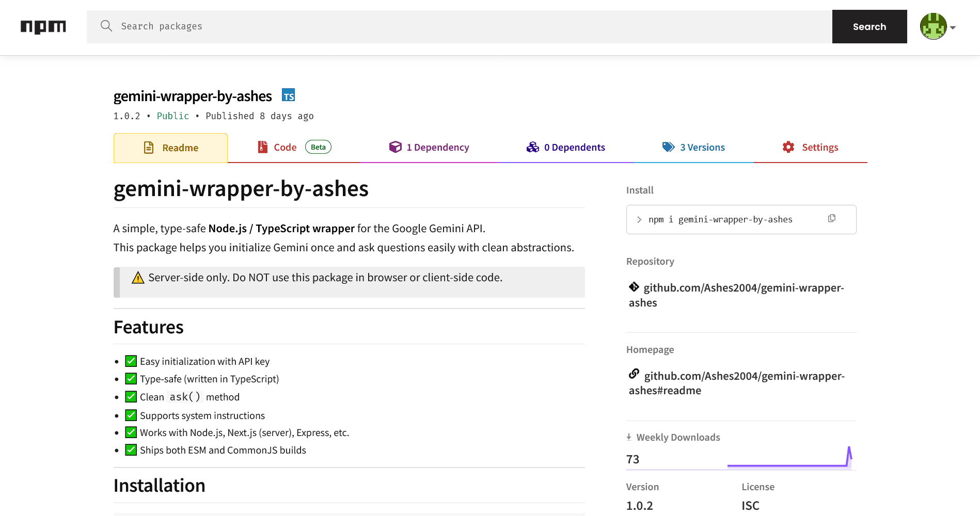
Task: Open the 0 Dependents tab
Action: [565, 148]
